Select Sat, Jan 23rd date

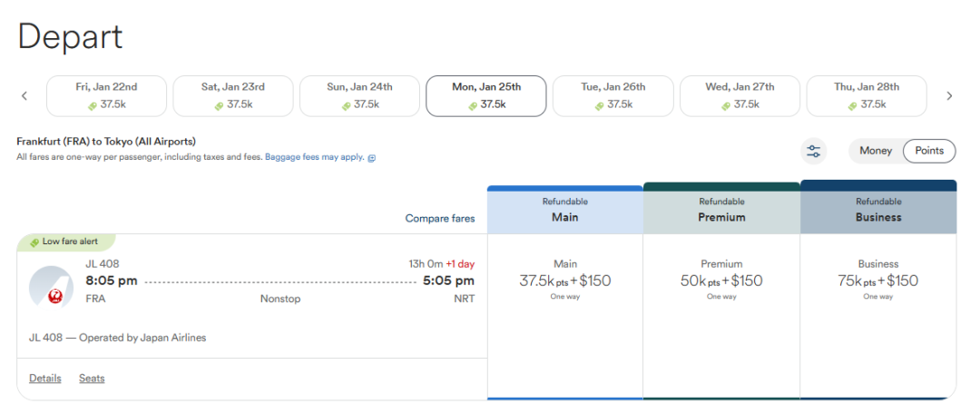click(x=233, y=95)
